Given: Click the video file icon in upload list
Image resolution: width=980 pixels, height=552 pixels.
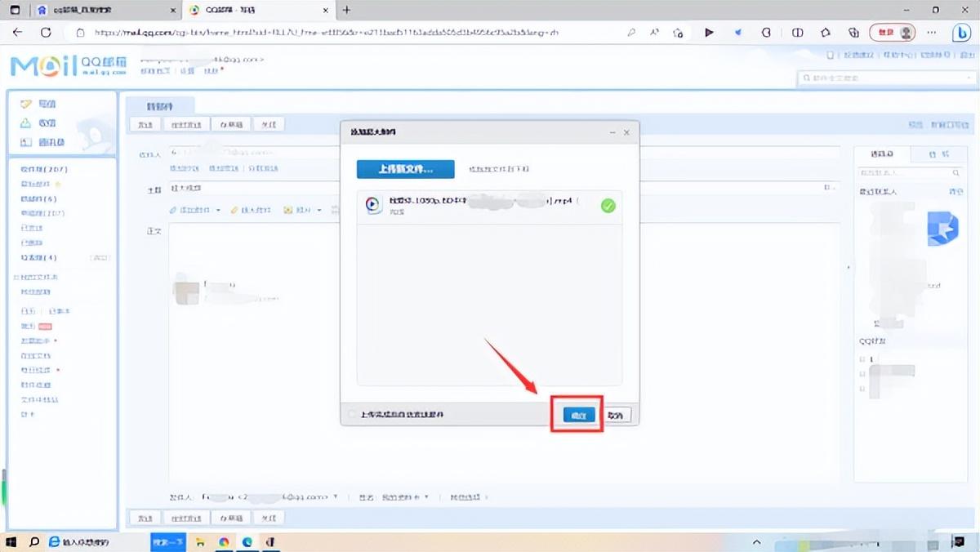Looking at the screenshot, I should point(373,205).
